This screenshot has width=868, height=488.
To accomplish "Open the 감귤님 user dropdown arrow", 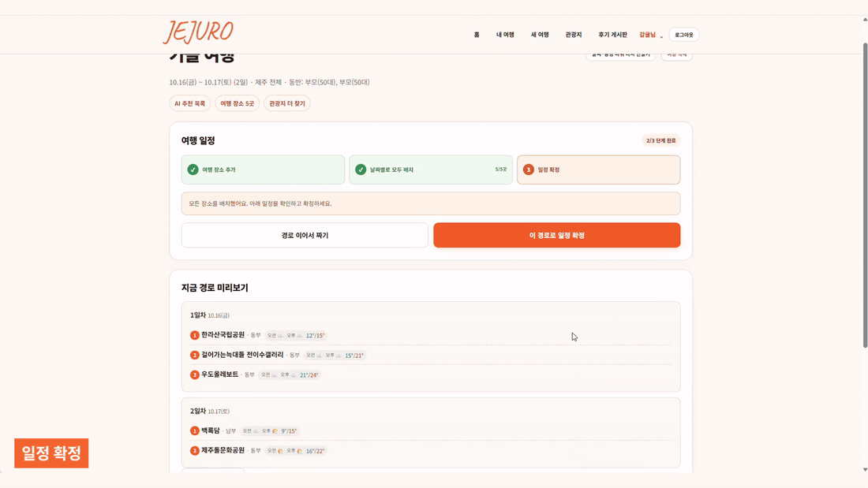I will (661, 36).
